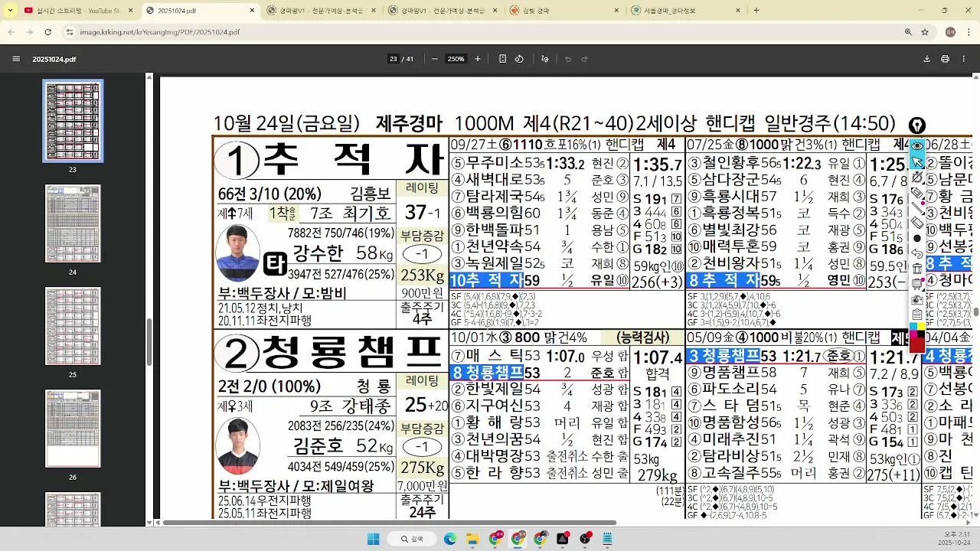Image resolution: width=980 pixels, height=551 pixels.
Task: Click the undo arrow in overlay toolbar
Action: tap(917, 253)
